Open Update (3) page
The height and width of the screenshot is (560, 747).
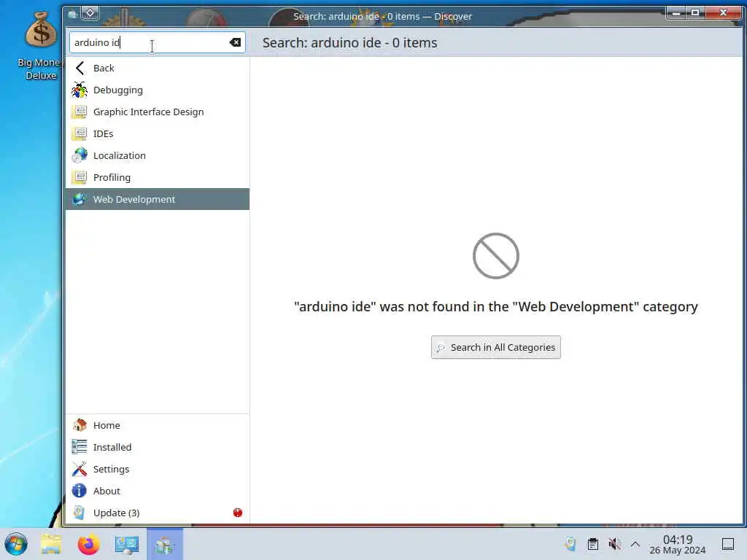(158, 513)
